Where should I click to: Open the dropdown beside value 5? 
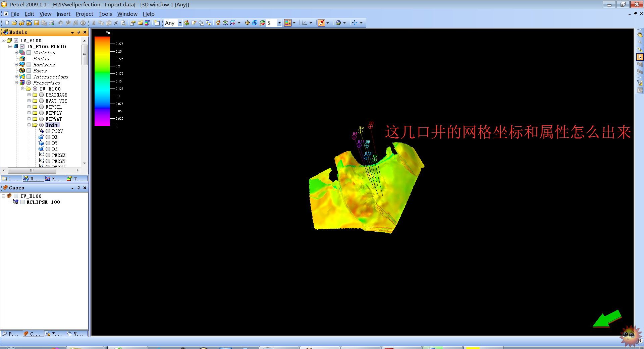tap(279, 23)
